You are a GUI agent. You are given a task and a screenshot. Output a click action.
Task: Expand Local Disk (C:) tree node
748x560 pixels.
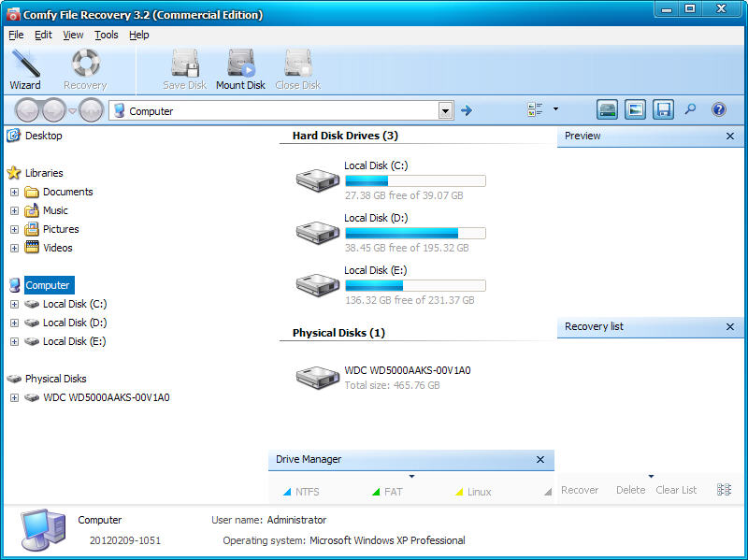14,304
